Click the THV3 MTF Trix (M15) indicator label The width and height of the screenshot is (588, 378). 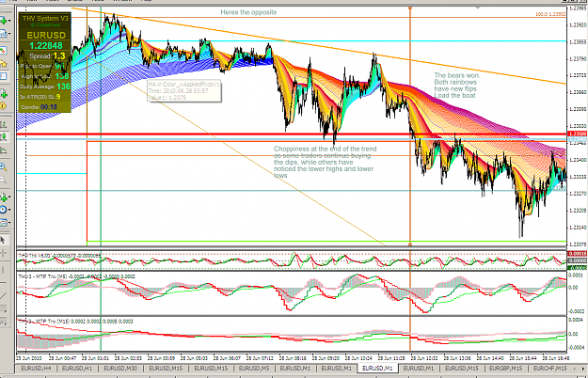[x=75, y=322]
